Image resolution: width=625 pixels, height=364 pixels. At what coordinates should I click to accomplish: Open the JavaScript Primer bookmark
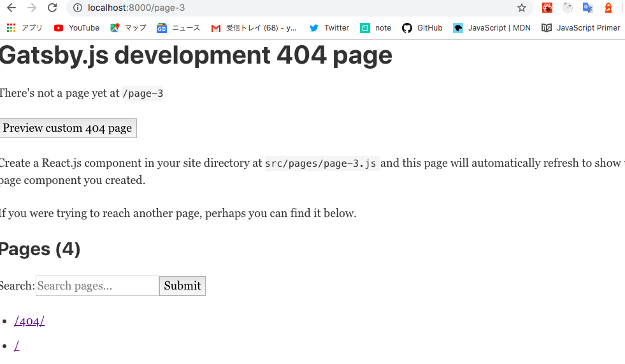point(581,28)
